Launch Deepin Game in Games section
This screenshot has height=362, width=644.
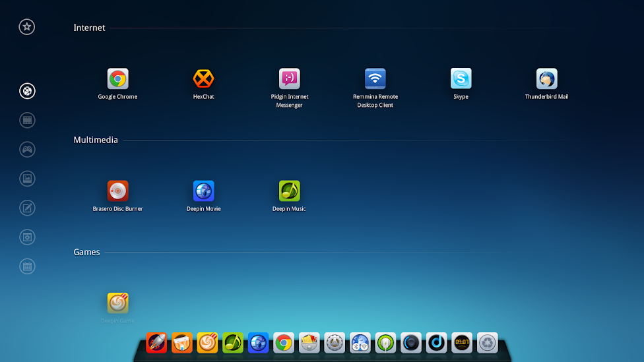click(x=118, y=303)
